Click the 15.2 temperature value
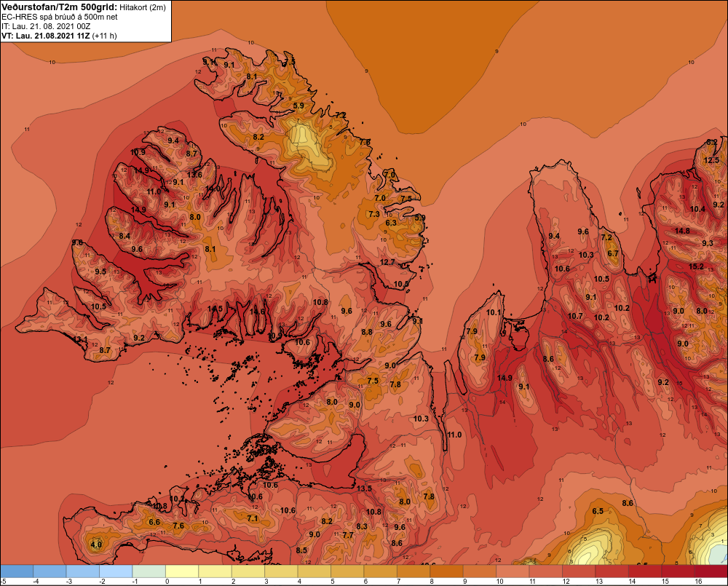728x586 pixels. point(696,266)
